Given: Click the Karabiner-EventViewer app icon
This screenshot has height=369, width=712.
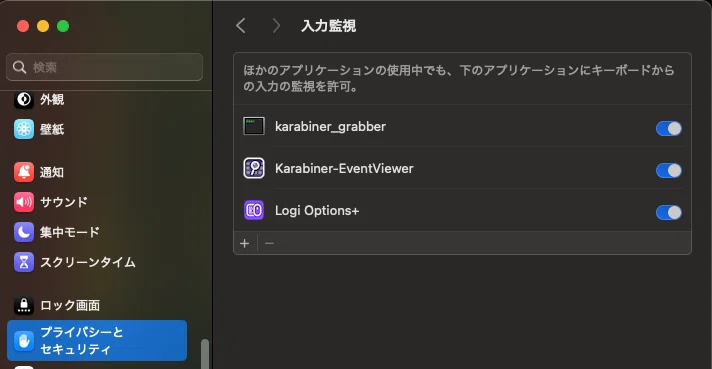Looking at the screenshot, I should tap(254, 168).
